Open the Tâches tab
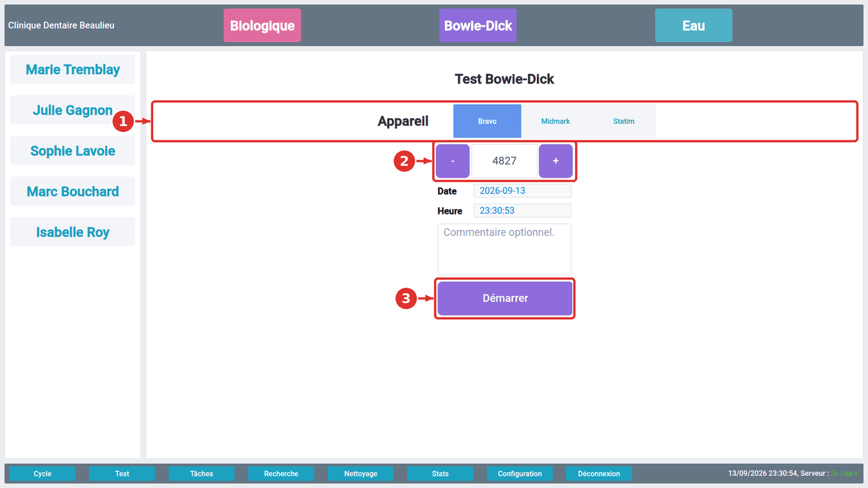The height and width of the screenshot is (488, 868). tap(202, 474)
